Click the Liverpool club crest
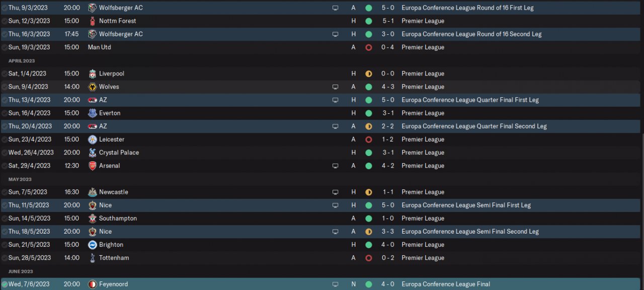This screenshot has width=644, height=290. click(92, 74)
